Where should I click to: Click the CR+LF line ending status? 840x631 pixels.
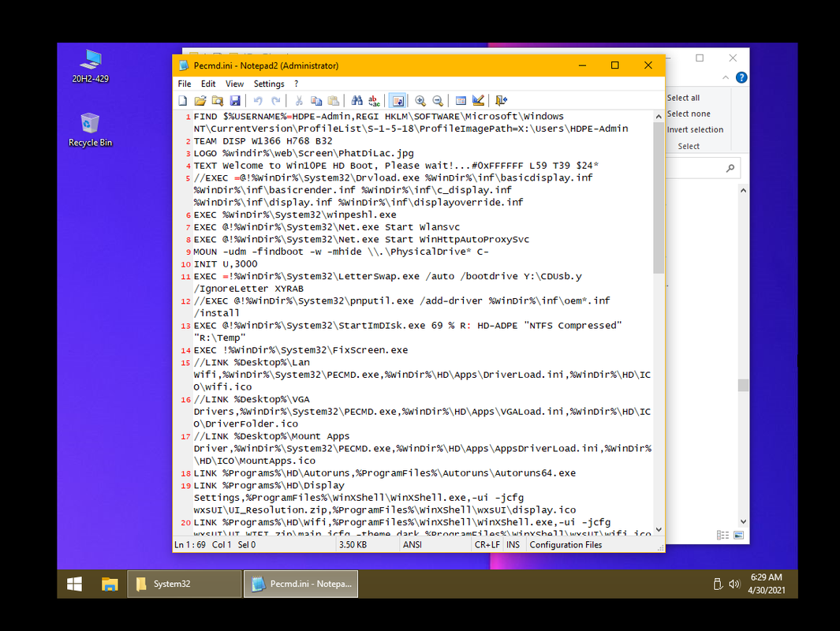[487, 545]
